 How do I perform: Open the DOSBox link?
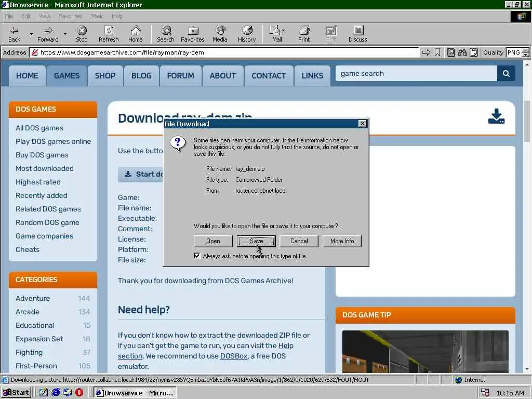point(234,356)
